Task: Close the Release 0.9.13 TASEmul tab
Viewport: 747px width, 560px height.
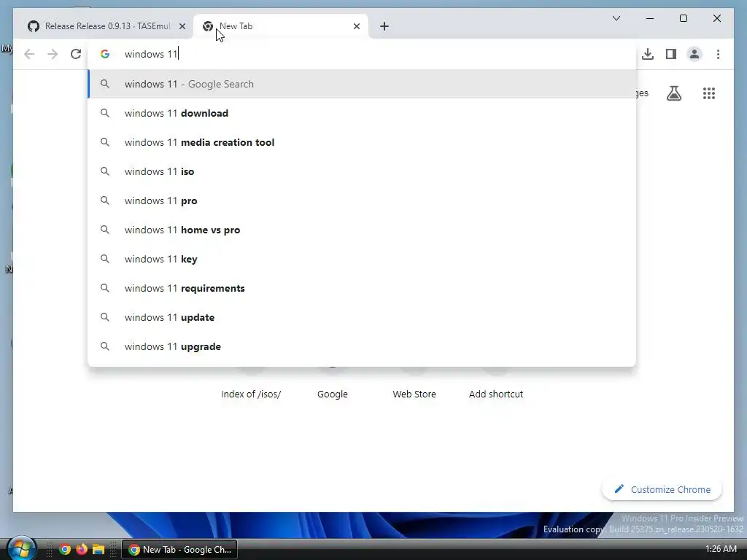Action: (x=182, y=26)
